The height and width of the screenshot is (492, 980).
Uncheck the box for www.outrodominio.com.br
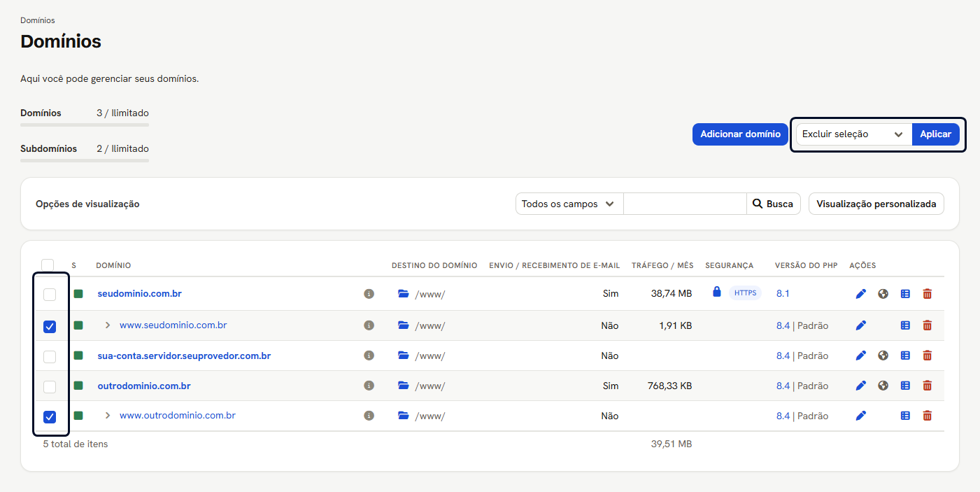coord(50,417)
